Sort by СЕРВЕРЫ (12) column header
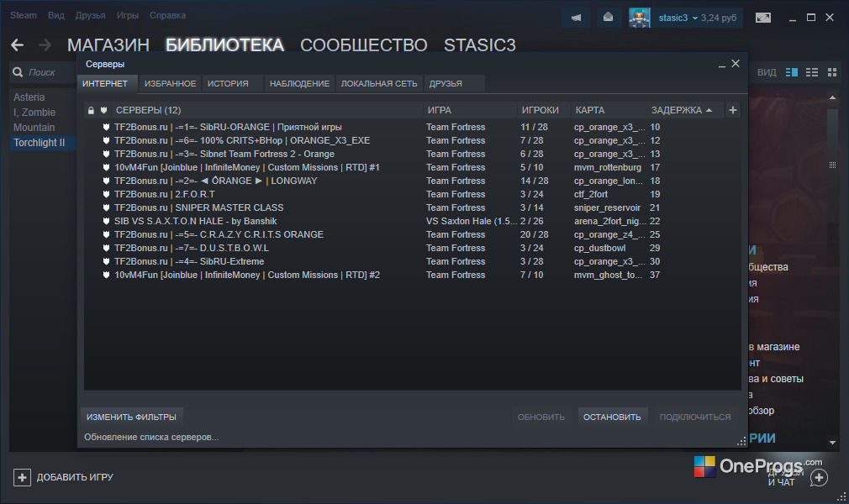The width and height of the screenshot is (849, 504). pos(148,110)
